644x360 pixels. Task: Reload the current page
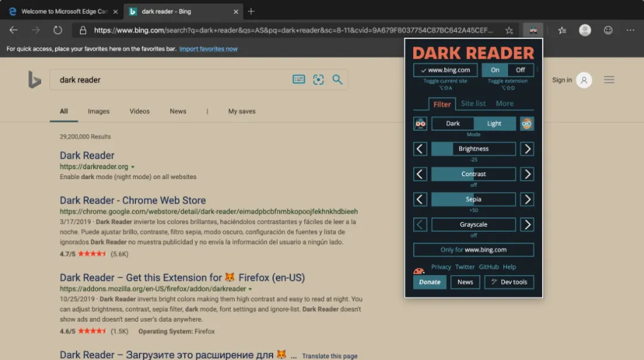(x=57, y=30)
